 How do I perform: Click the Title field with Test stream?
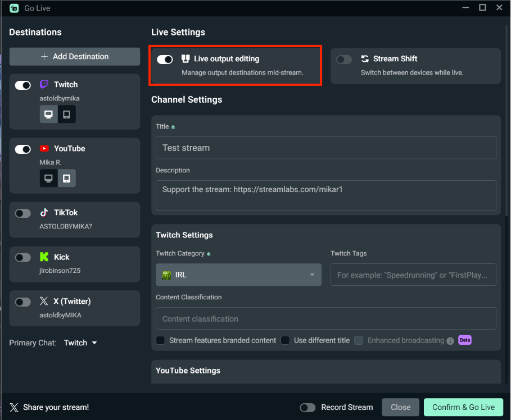[326, 148]
